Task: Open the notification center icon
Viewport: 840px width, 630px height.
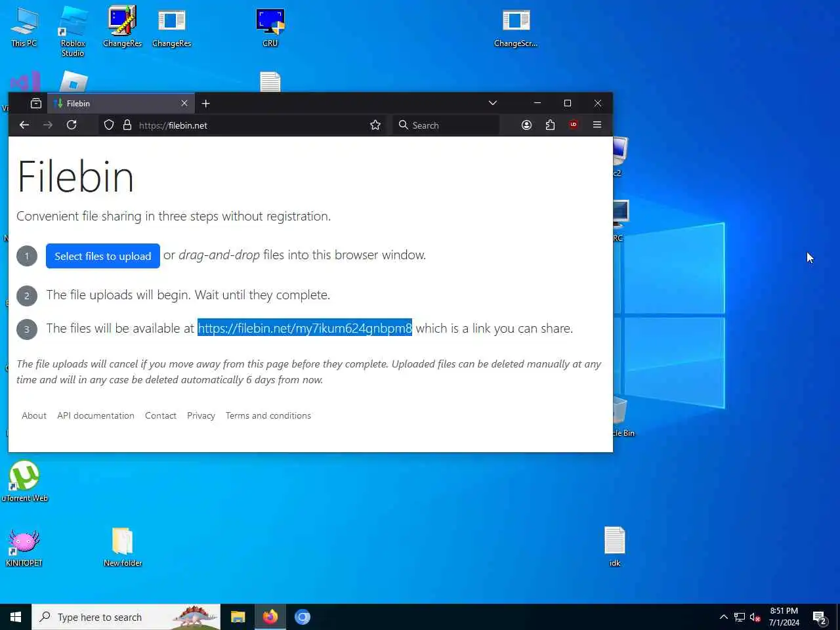Action: tap(820, 617)
